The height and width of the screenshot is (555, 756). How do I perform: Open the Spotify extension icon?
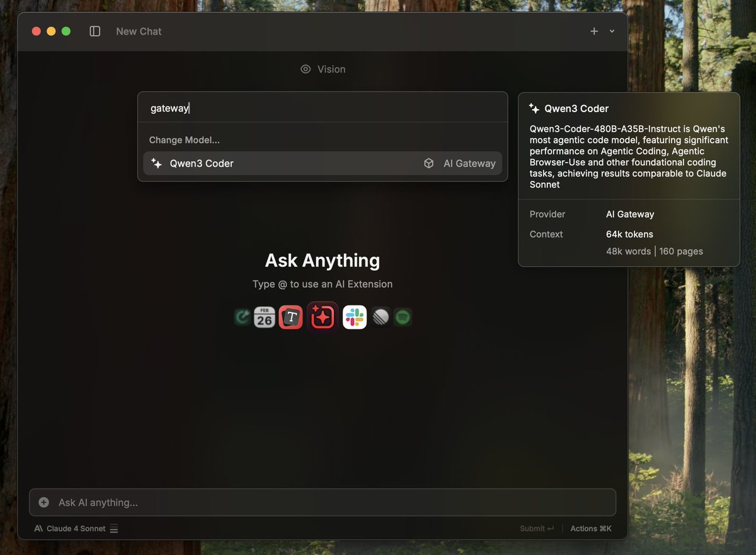[x=403, y=317]
